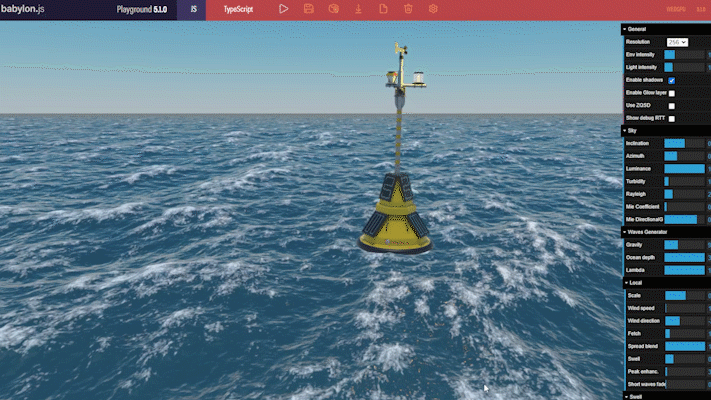Screen dimensions: 711x400
Task: Check the Show debug RTT checkbox
Action: (x=672, y=118)
